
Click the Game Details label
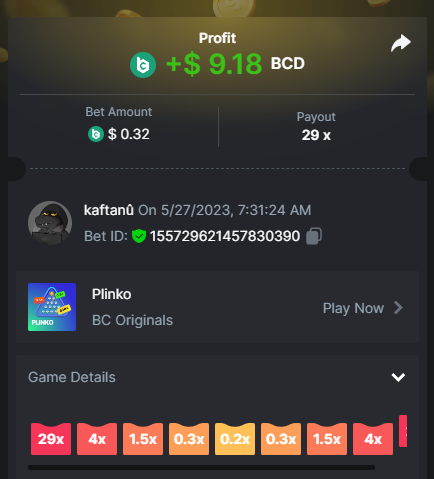pos(72,377)
